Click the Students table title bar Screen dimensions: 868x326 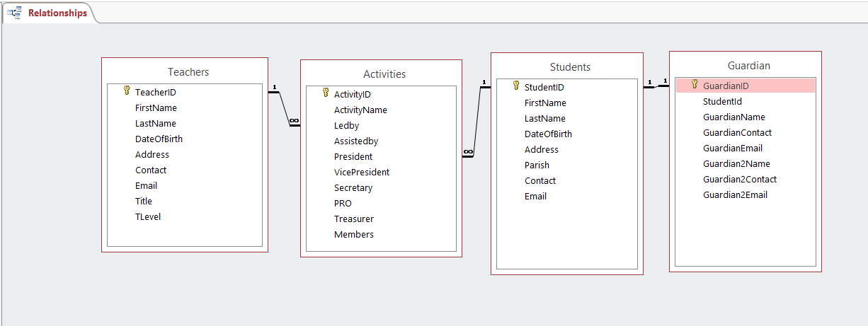click(570, 67)
